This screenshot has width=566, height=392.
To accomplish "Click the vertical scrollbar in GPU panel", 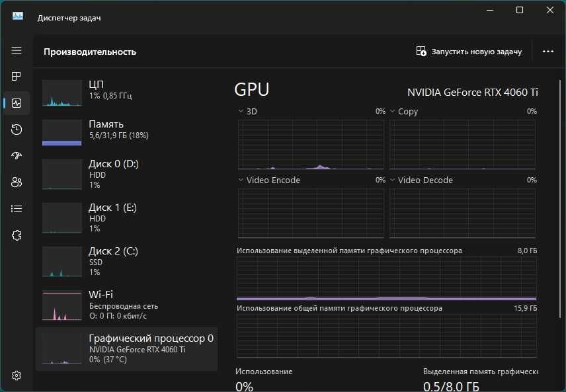I will (560, 197).
